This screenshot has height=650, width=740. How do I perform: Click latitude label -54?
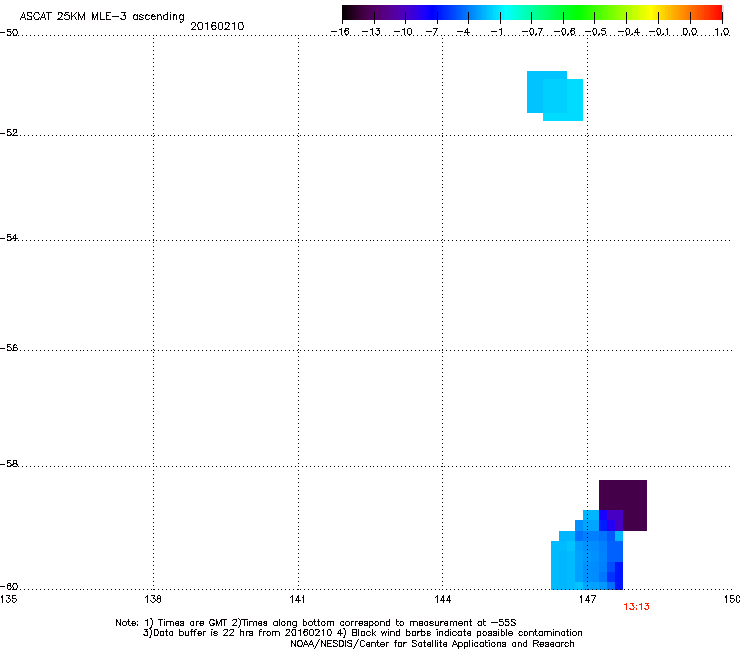click(x=9, y=237)
